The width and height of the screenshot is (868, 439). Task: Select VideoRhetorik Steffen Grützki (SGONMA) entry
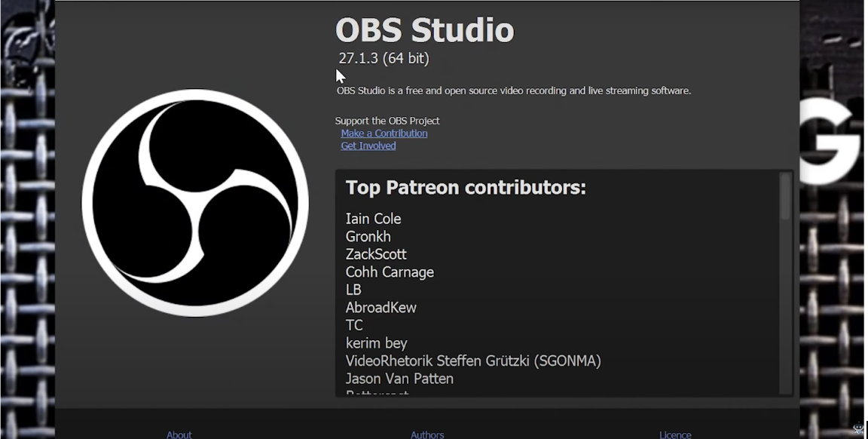tap(472, 361)
